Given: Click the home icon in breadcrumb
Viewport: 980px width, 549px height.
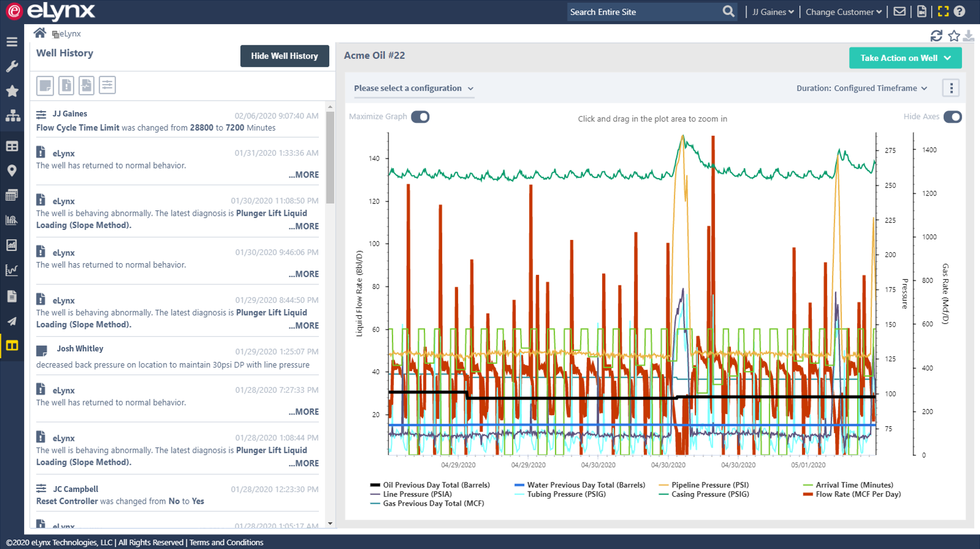Looking at the screenshot, I should (x=40, y=33).
